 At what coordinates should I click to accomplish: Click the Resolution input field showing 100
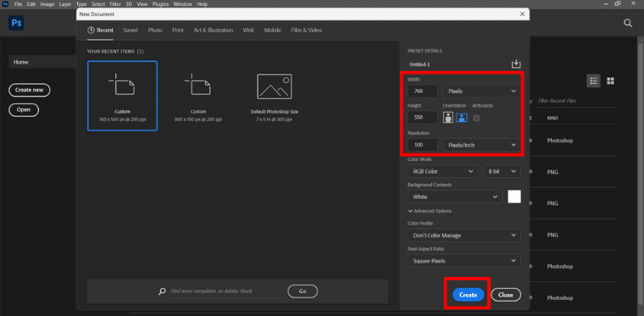pos(423,145)
